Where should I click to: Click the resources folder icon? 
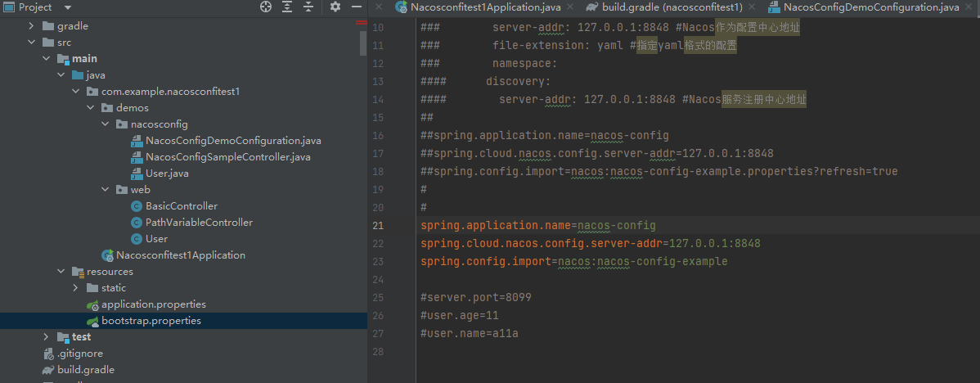(x=79, y=272)
